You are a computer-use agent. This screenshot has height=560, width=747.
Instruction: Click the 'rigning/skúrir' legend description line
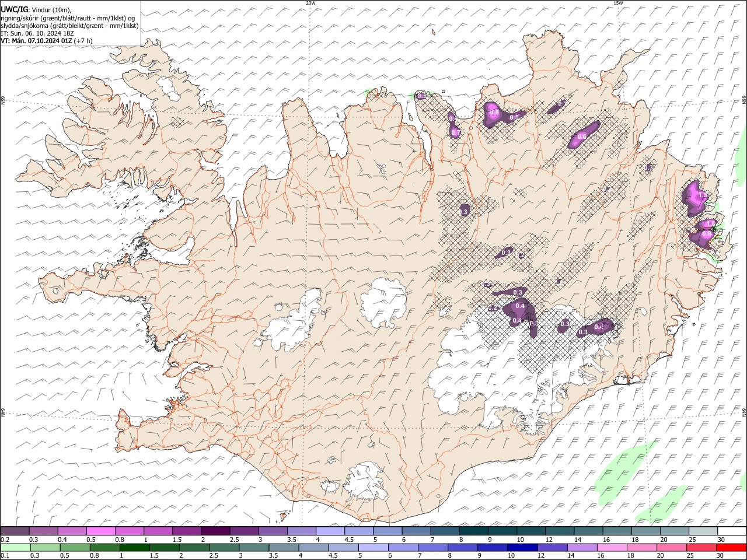coord(68,18)
